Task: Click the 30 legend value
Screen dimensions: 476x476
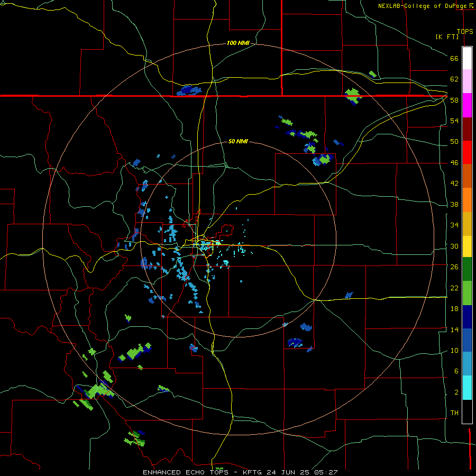Action: coord(454,246)
